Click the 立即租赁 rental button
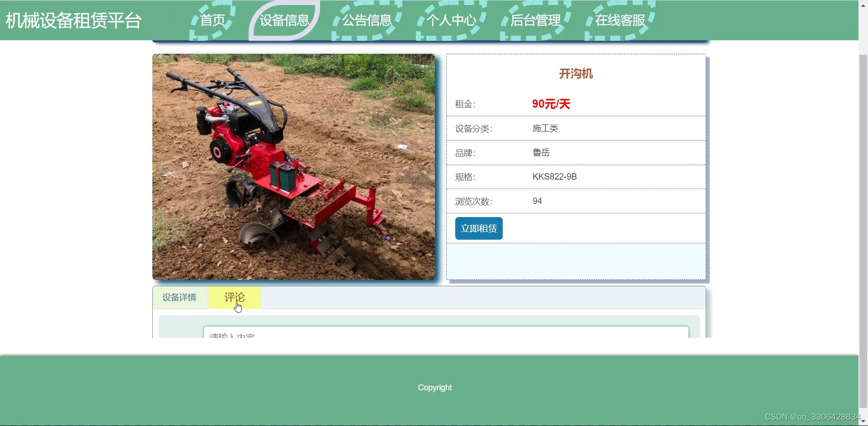The height and width of the screenshot is (426, 868). tap(478, 228)
